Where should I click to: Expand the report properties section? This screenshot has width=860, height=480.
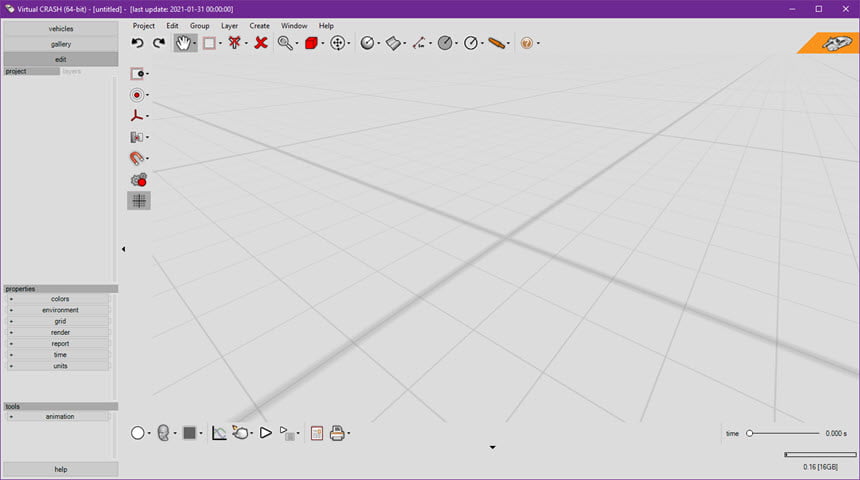click(x=57, y=344)
